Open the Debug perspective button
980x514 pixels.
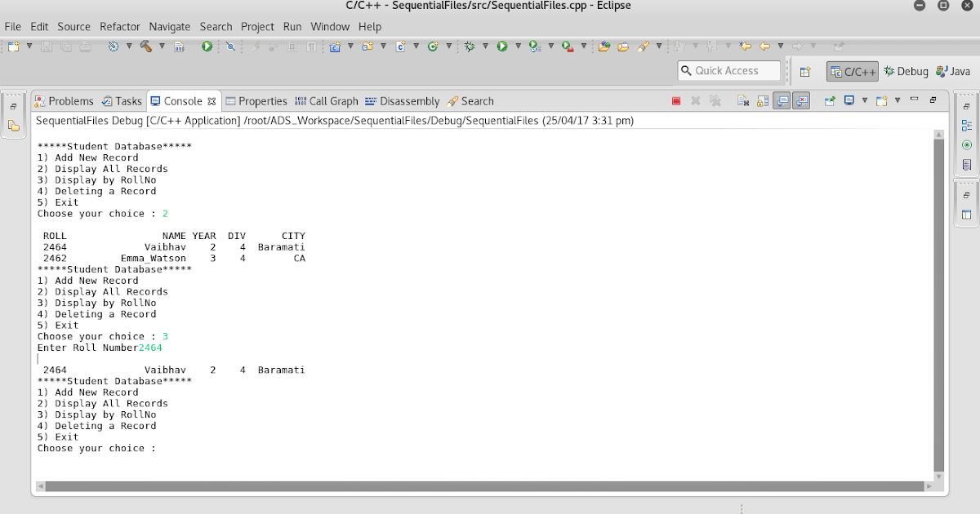coord(906,71)
